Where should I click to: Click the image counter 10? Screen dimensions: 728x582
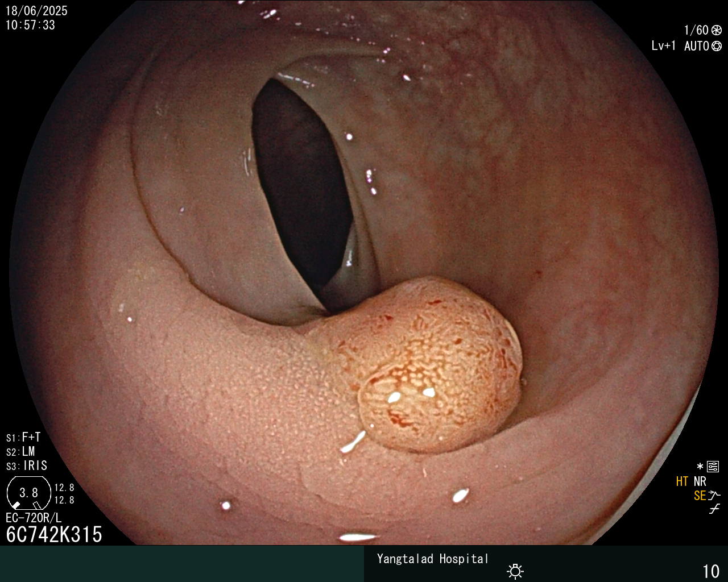(711, 571)
